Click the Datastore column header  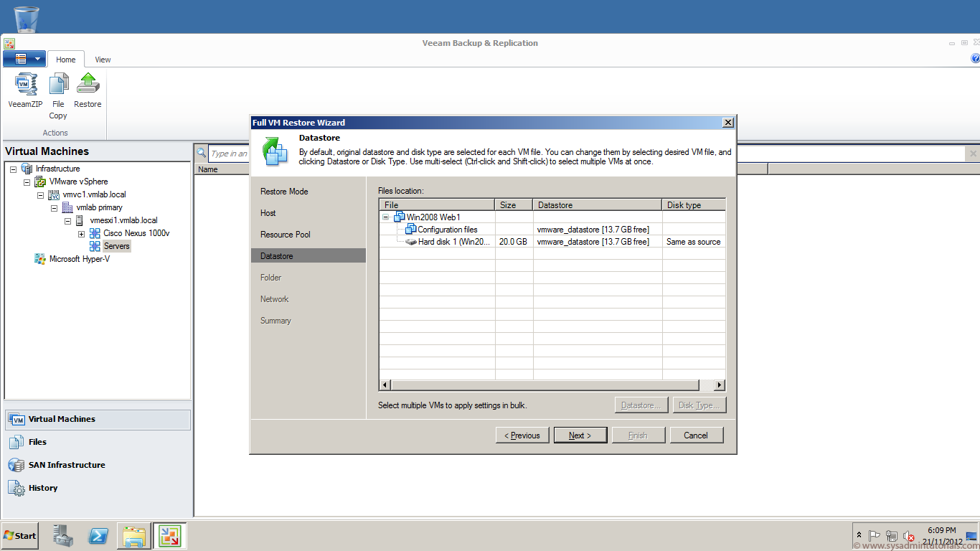(x=598, y=205)
